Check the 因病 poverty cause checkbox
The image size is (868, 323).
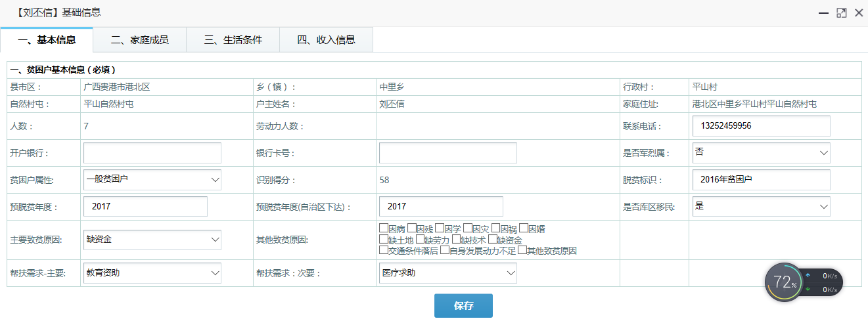coord(384,229)
